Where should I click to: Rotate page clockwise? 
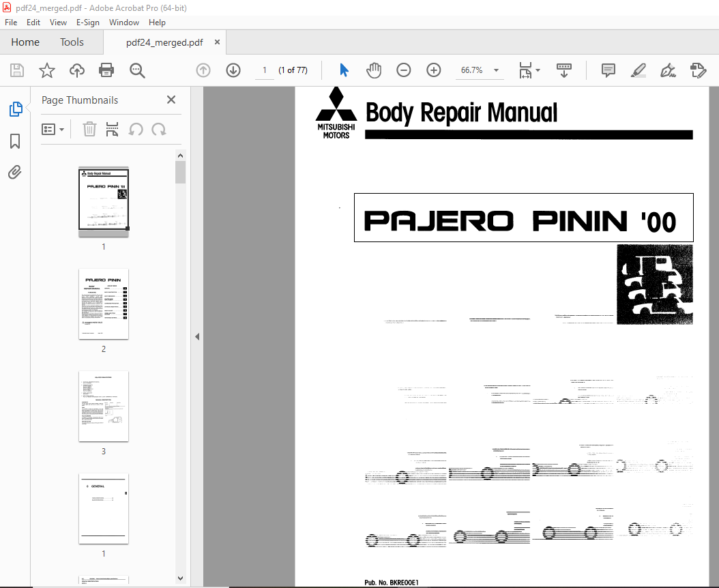point(159,130)
